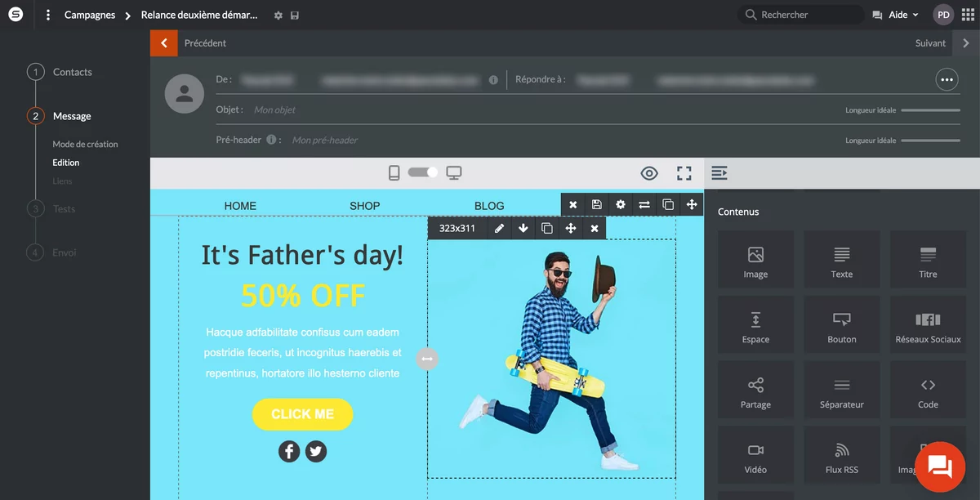
Task: Click the Suivant link
Action: (930, 43)
